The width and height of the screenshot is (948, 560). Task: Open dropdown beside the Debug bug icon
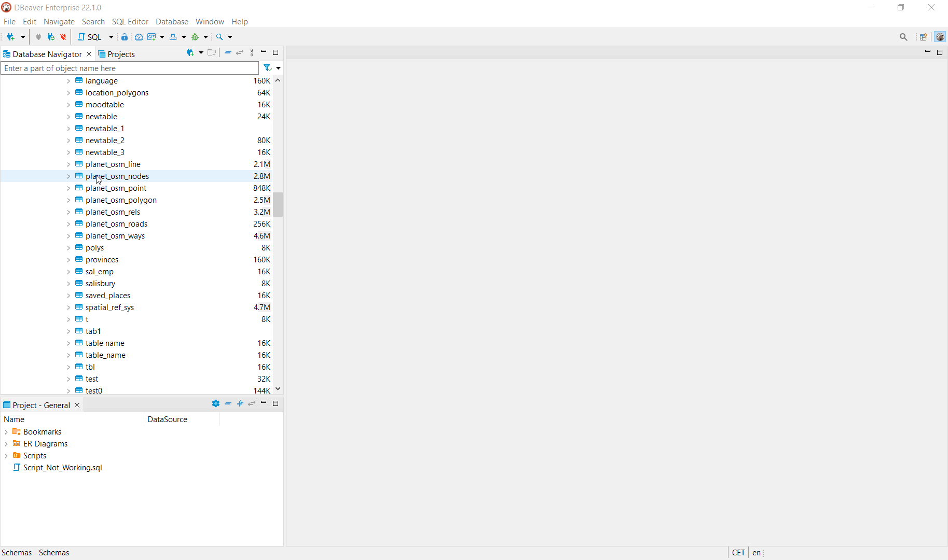pos(206,37)
